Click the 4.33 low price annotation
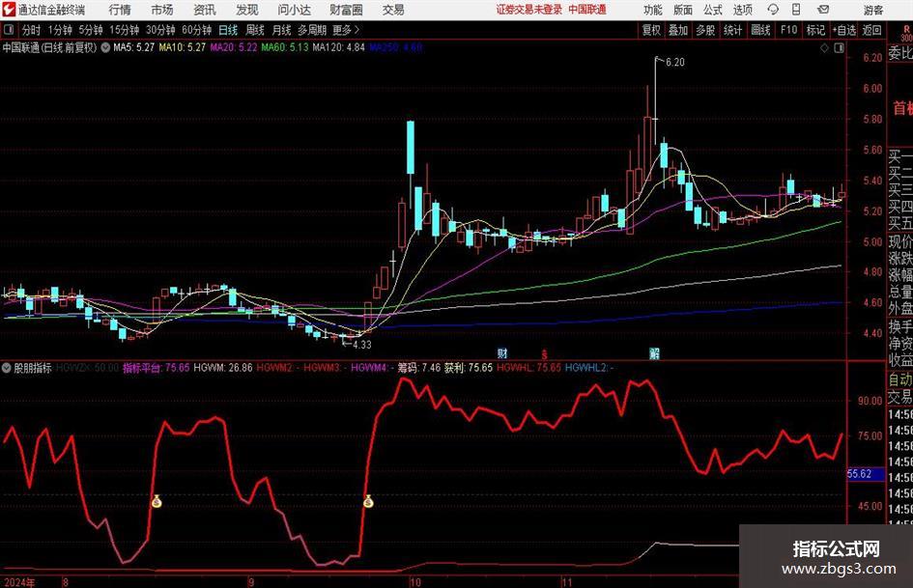The image size is (913, 588). pos(361,345)
